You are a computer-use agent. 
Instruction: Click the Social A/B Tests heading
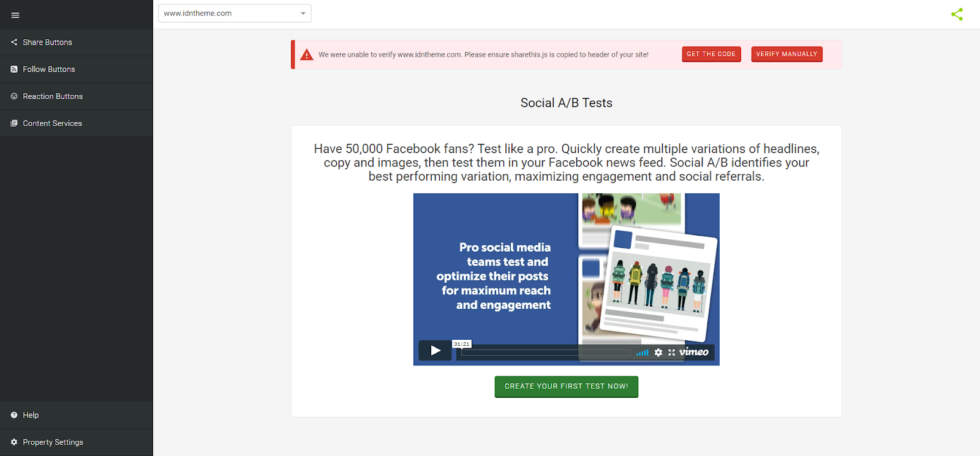pyautogui.click(x=567, y=103)
